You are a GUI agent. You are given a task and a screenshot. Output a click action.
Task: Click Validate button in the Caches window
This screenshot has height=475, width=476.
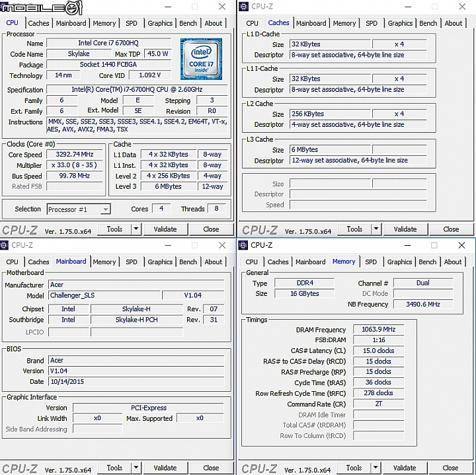[x=405, y=229]
